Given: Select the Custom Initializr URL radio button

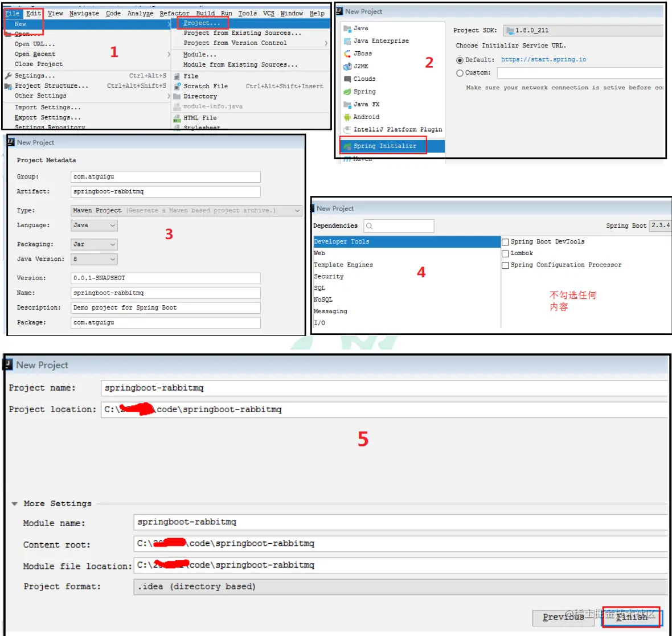Looking at the screenshot, I should [x=460, y=73].
